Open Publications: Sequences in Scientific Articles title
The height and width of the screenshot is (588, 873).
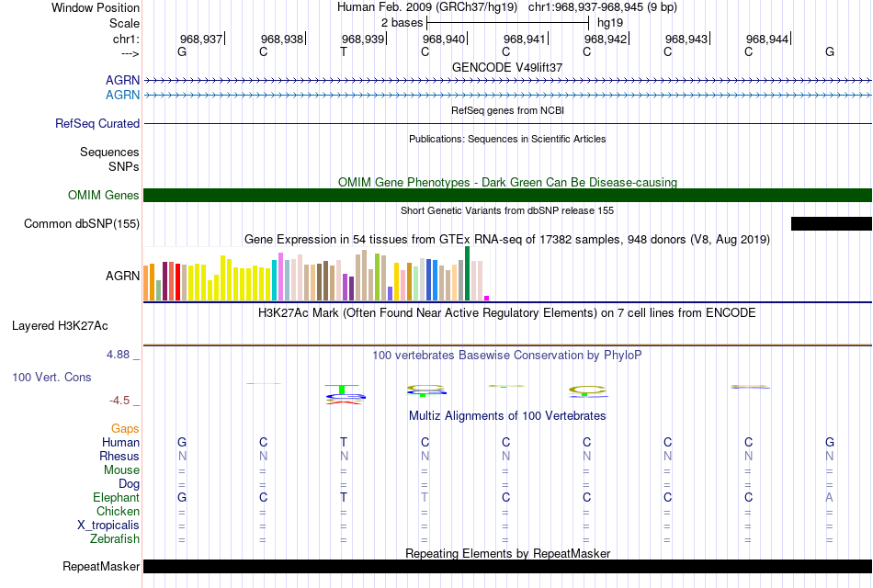click(x=507, y=139)
